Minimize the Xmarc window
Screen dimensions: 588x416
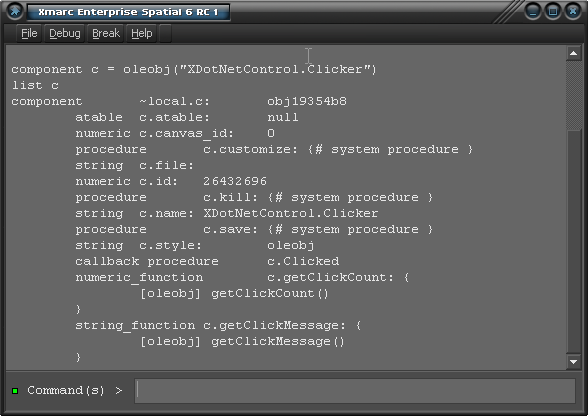pos(533,11)
